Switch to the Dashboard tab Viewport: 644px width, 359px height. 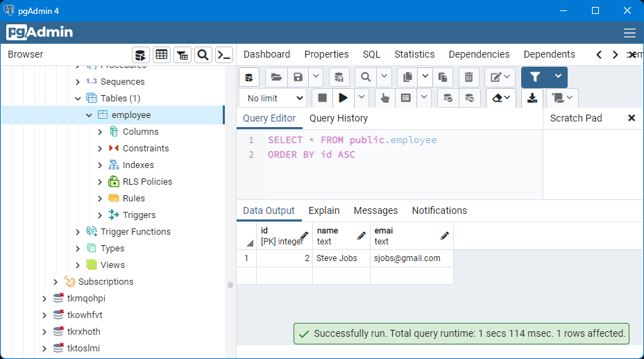tap(266, 54)
